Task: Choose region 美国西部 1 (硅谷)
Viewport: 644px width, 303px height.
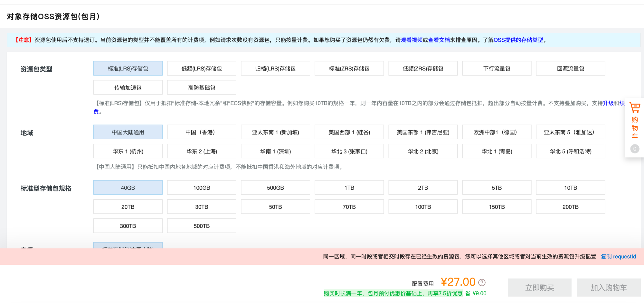Action: (x=349, y=132)
